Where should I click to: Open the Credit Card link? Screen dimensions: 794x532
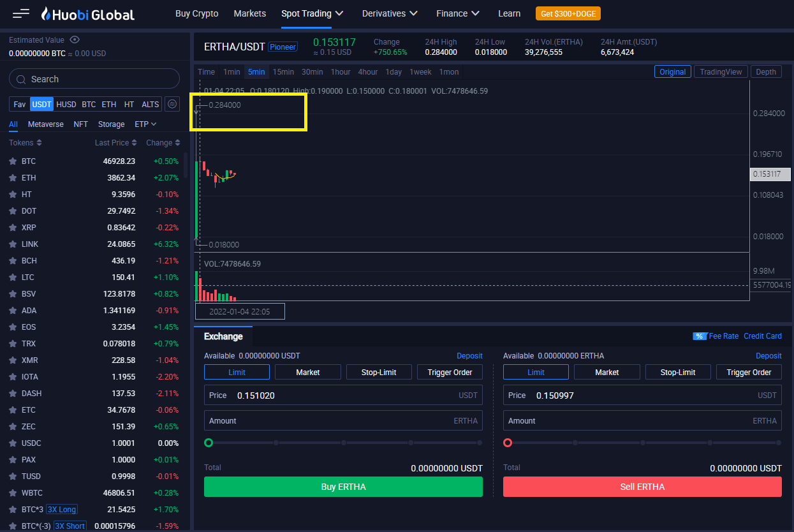pos(763,336)
